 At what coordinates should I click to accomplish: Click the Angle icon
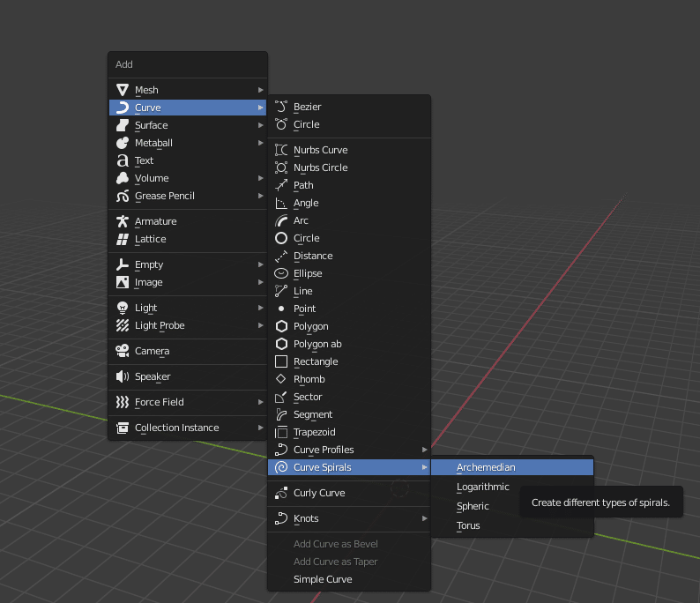coord(281,203)
